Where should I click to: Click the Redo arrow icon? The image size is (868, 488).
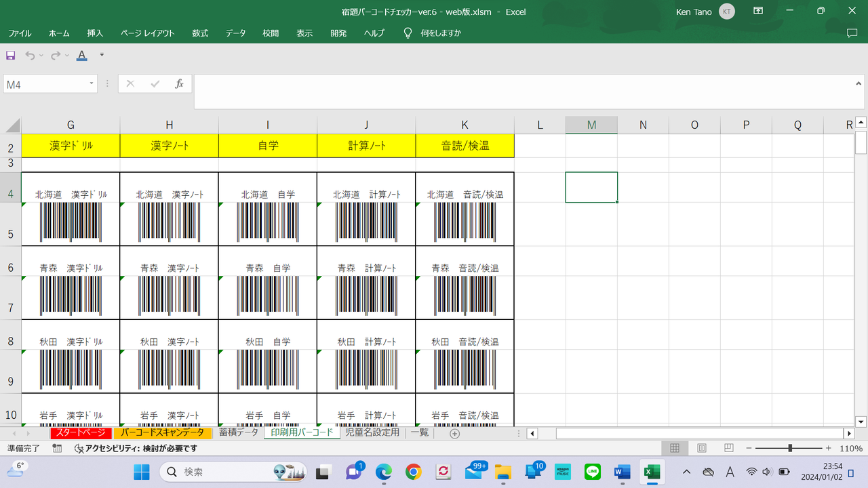[56, 55]
